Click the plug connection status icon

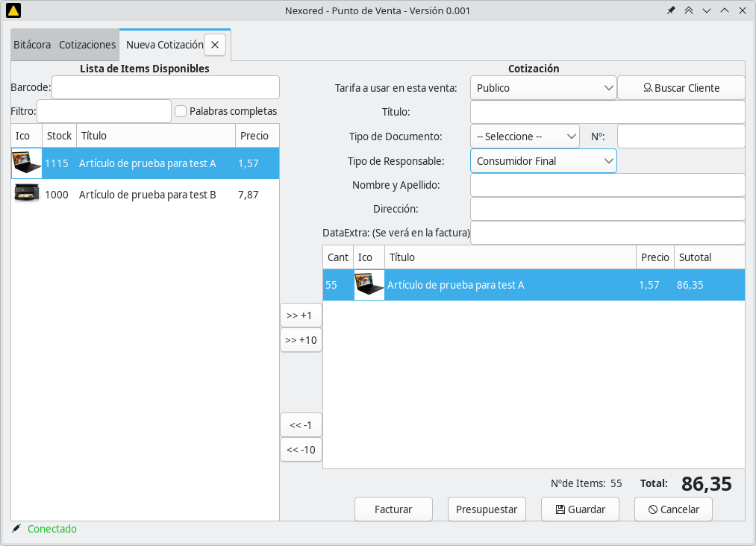[x=16, y=529]
